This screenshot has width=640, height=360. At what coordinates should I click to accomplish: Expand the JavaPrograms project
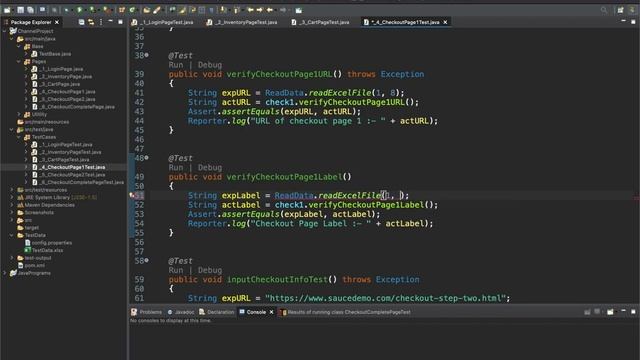[x=5, y=273]
